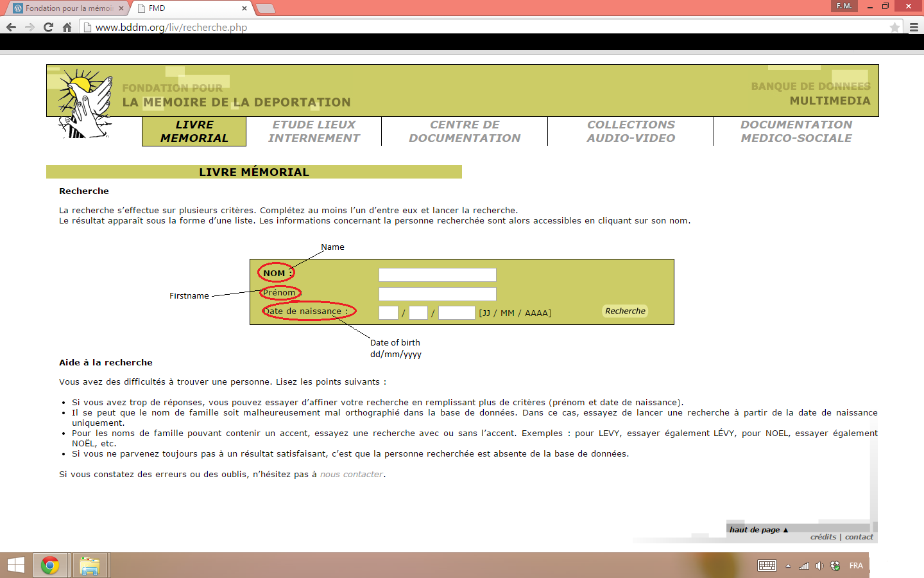Select the Centre de Documentation menu item
This screenshot has height=578, width=924.
click(465, 131)
